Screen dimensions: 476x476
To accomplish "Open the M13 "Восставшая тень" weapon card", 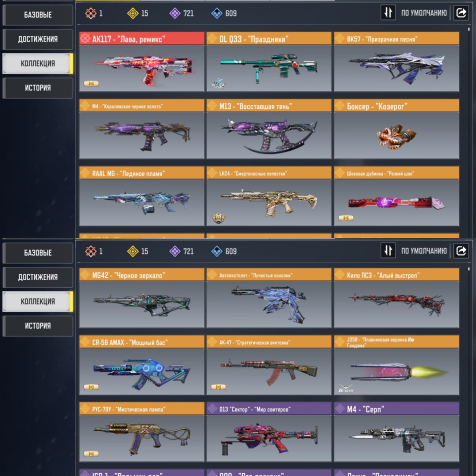I will click(269, 129).
